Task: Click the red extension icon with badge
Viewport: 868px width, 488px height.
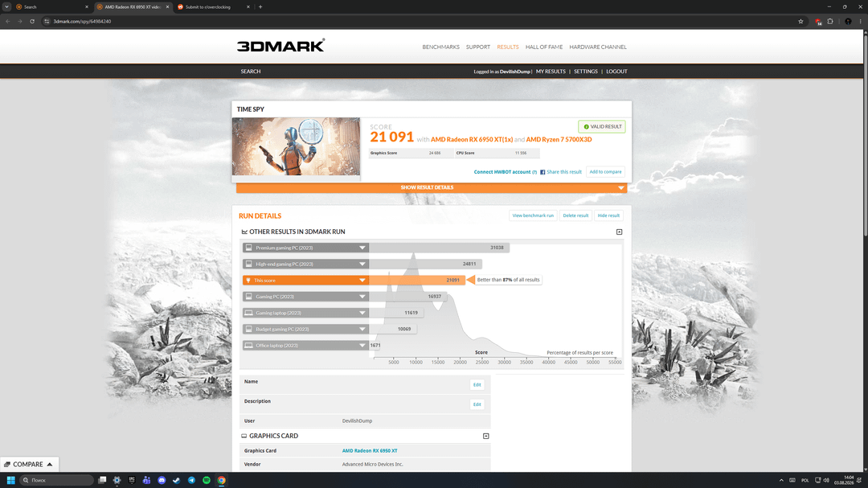Action: 817,22
